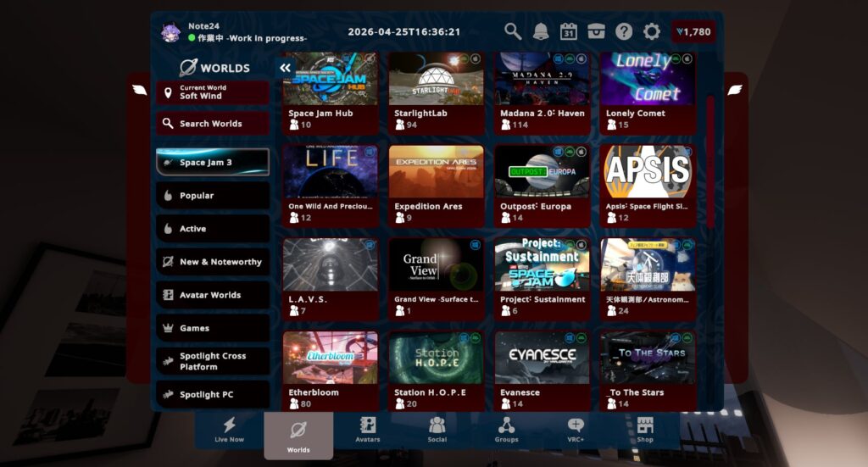Open the calendar icon in header
868x467 pixels.
click(x=569, y=32)
